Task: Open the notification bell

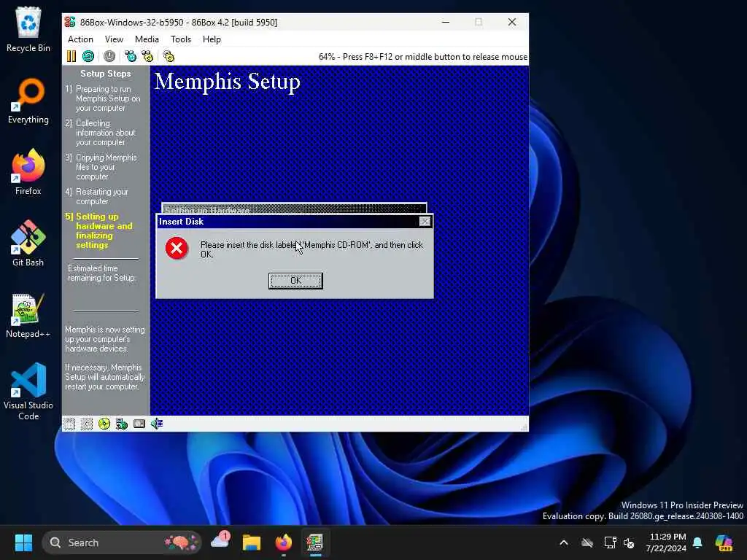Action: [x=697, y=542]
